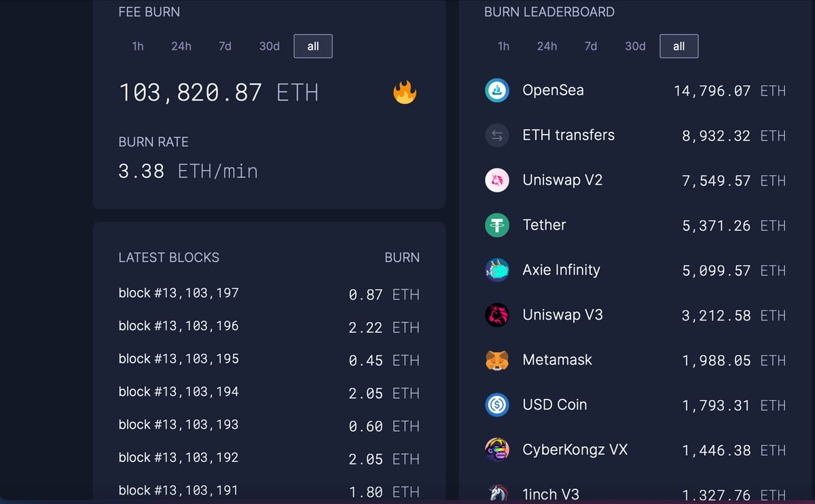Click the 7,549.57 ETH value
This screenshot has height=504, width=815.
coord(733,181)
